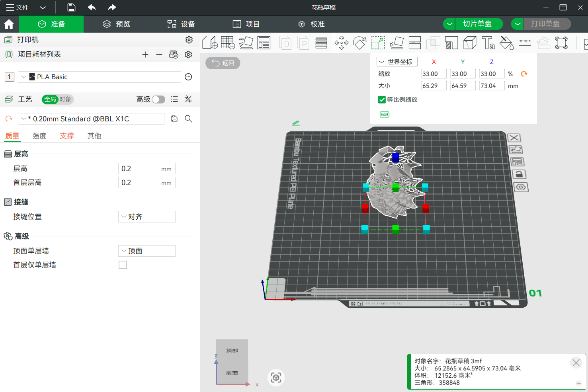The image size is (588, 392).
Task: Select the Mesh boolean tool
Action: (x=433, y=43)
